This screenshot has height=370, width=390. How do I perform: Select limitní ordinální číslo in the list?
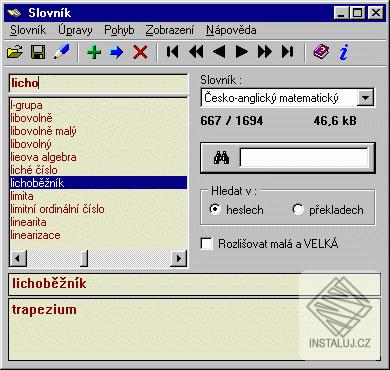click(98, 209)
